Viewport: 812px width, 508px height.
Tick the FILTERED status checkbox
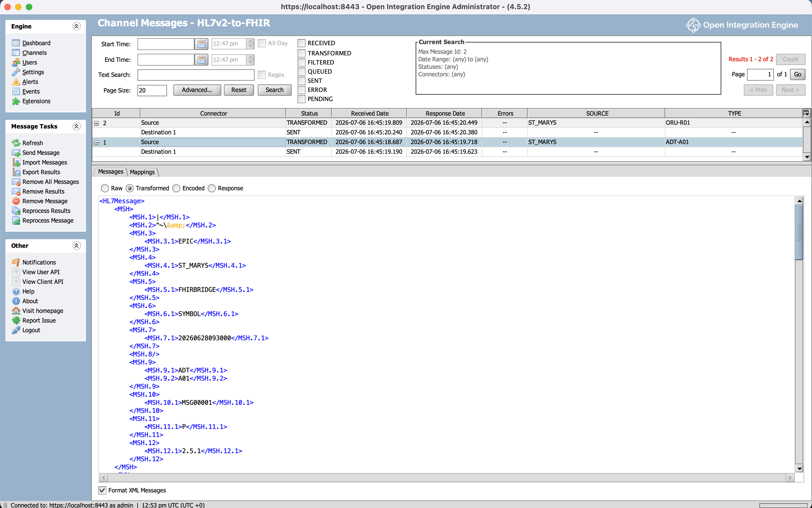[301, 62]
